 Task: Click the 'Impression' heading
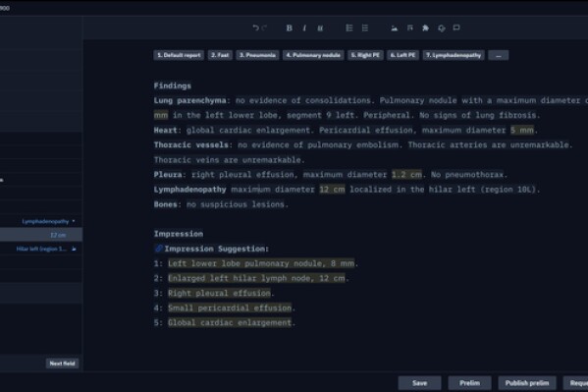tap(179, 234)
